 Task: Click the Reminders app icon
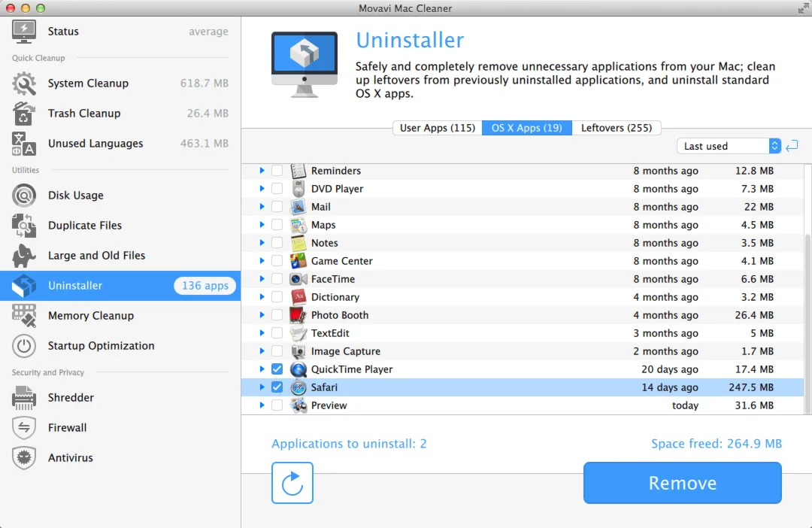pyautogui.click(x=298, y=171)
